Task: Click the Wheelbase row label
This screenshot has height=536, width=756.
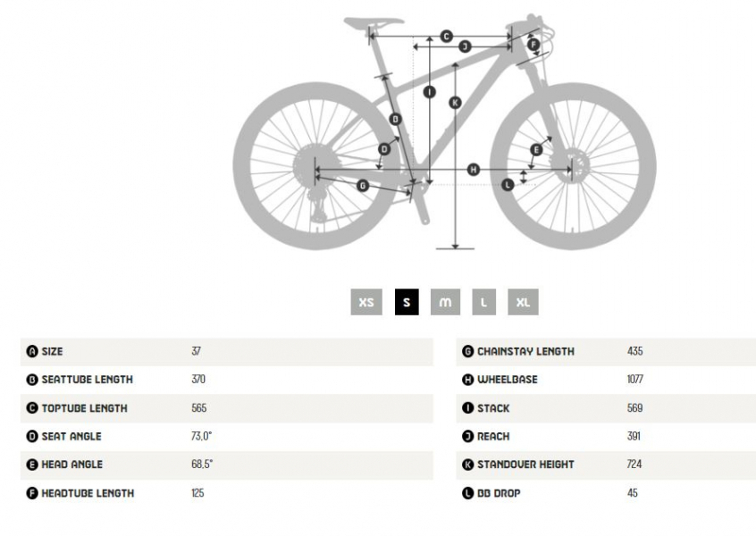Action: (507, 380)
